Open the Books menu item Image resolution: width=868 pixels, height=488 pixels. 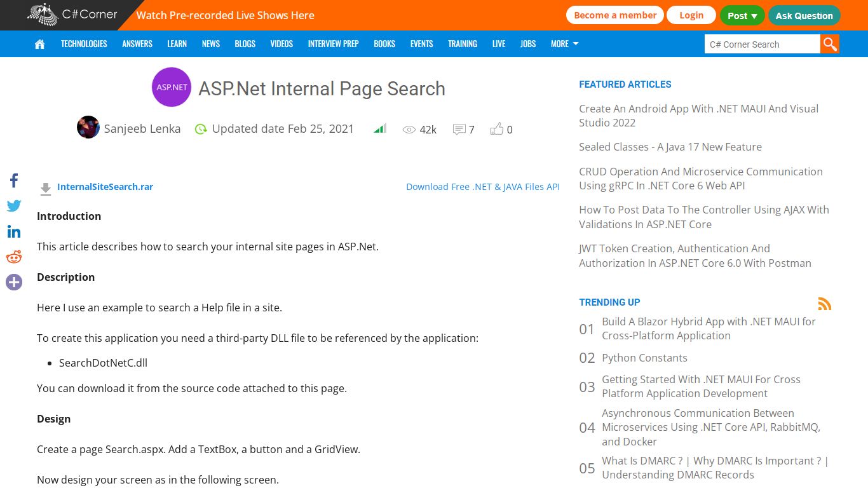pyautogui.click(x=384, y=44)
